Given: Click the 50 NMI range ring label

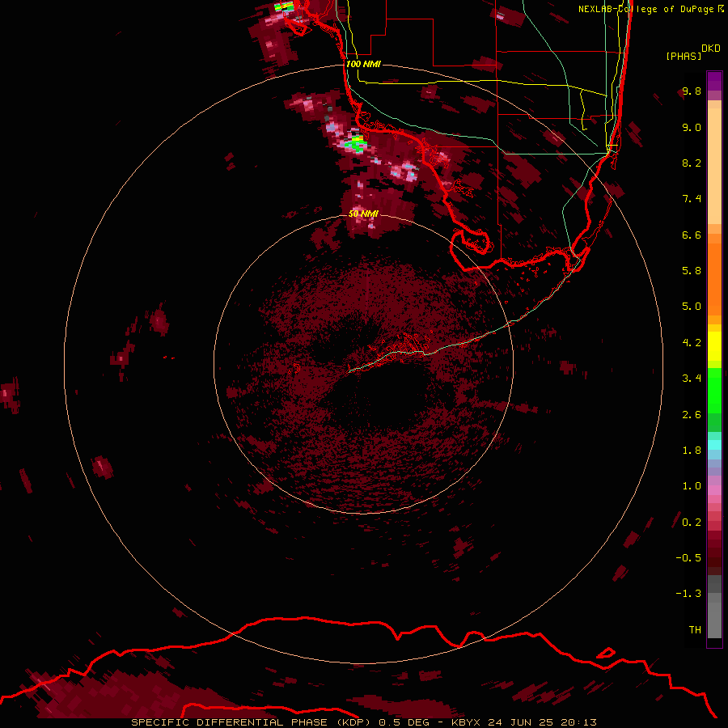Looking at the screenshot, I should tap(363, 214).
